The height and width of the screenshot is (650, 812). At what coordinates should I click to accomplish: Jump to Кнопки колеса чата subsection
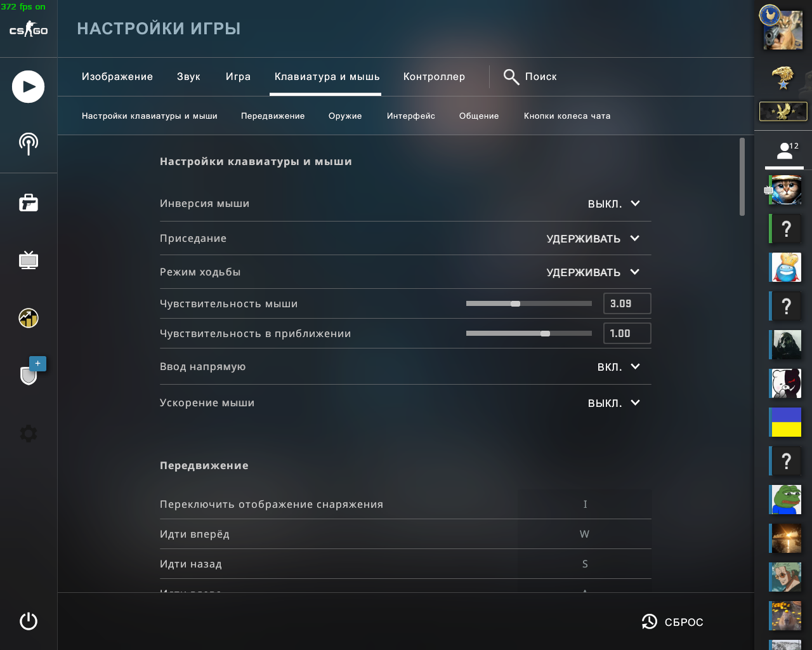tap(567, 116)
